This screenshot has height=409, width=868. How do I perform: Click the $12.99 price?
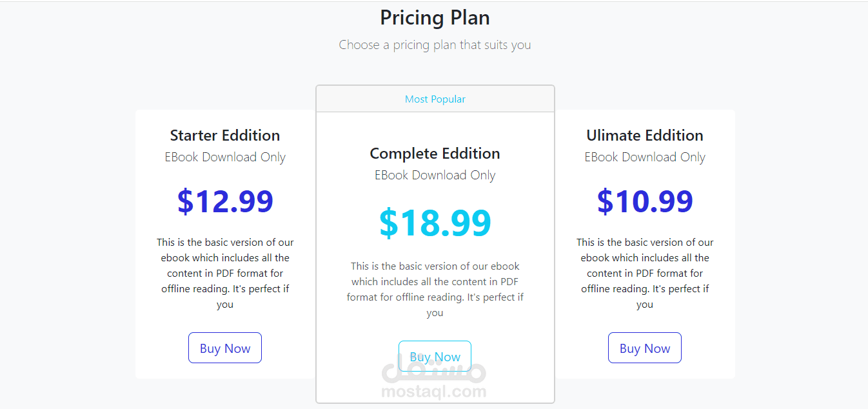point(225,201)
